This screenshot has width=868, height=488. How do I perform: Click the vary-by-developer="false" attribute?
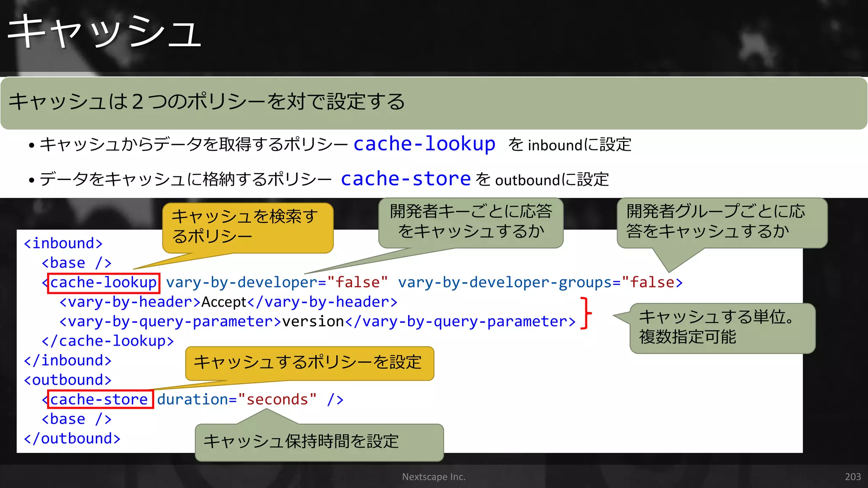(x=277, y=283)
